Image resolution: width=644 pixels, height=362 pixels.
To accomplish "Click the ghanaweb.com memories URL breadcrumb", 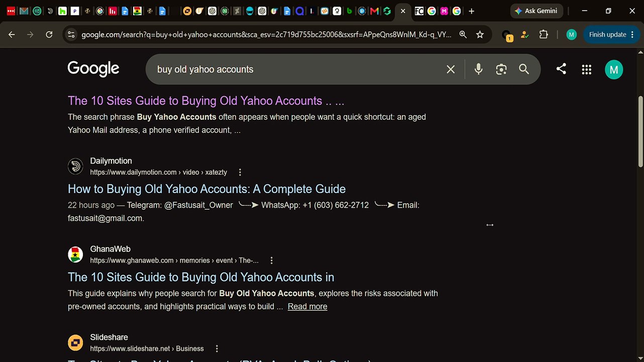I will pyautogui.click(x=174, y=260).
